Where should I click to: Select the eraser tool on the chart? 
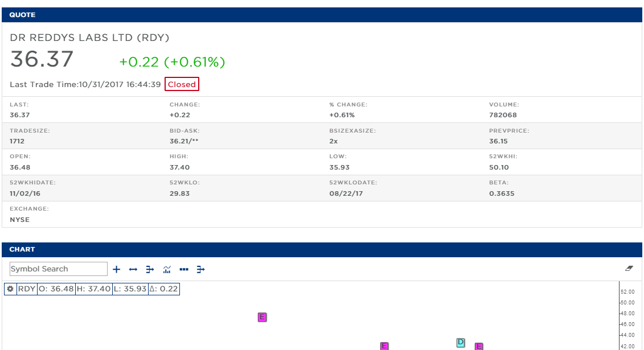pyautogui.click(x=629, y=268)
